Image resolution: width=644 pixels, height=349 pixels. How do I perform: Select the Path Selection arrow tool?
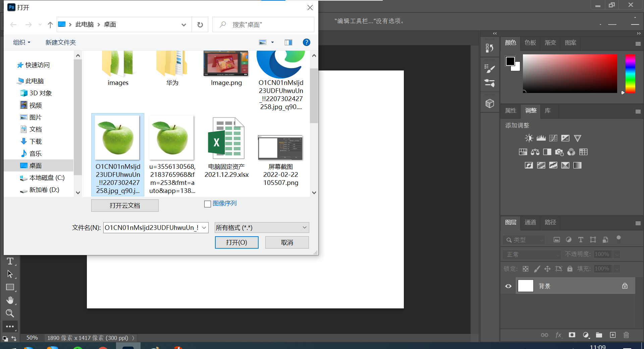pyautogui.click(x=10, y=274)
